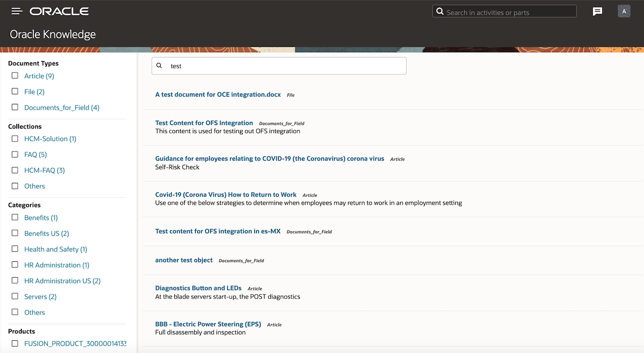This screenshot has height=353, width=644.
Task: Click the 'File' tag on the OCE document
Action: (x=291, y=95)
